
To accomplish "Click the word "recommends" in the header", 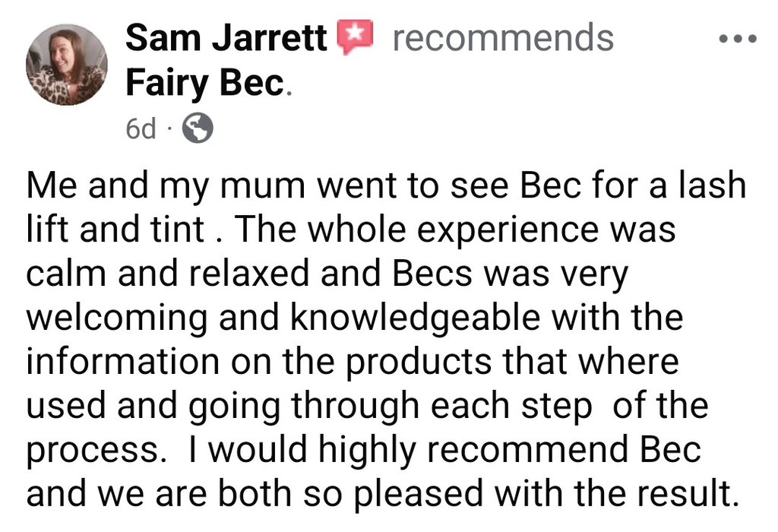I will click(x=503, y=37).
